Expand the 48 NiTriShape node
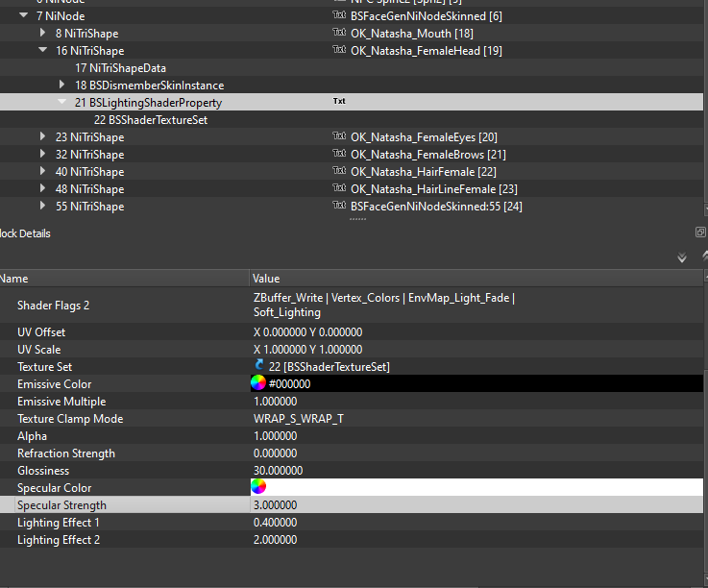This screenshot has width=708, height=588. pyautogui.click(x=42, y=188)
